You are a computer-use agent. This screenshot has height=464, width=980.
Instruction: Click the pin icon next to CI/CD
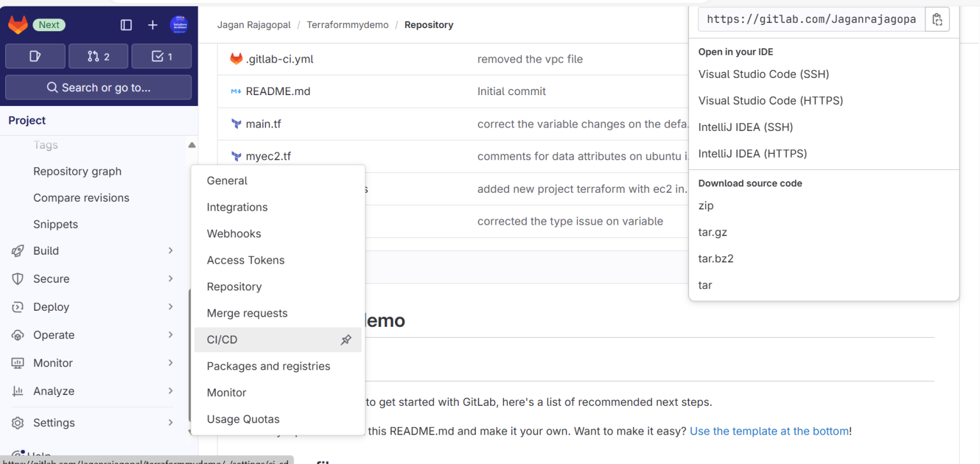346,340
